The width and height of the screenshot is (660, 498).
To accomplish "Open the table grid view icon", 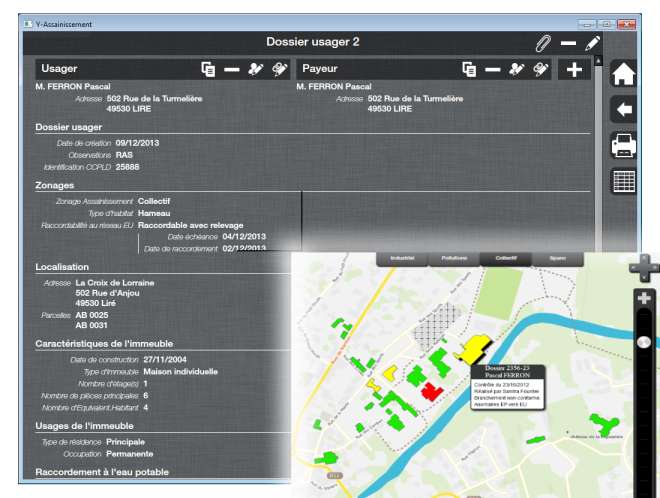I will point(624,182).
